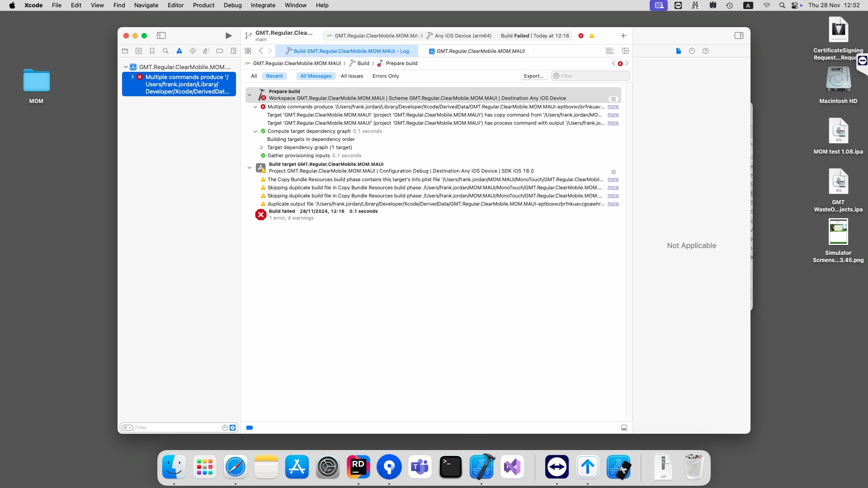
Task: Toggle the right inspector panel
Action: point(739,36)
